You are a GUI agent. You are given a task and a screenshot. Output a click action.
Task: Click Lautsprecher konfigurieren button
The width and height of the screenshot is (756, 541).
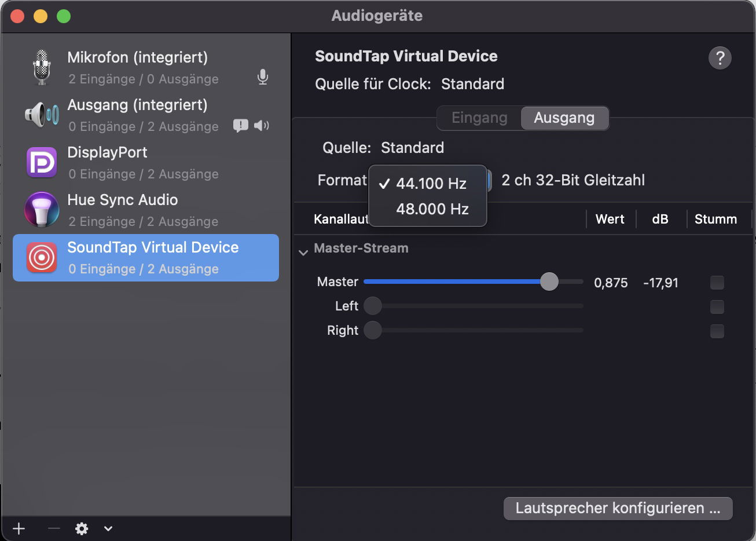[618, 509]
